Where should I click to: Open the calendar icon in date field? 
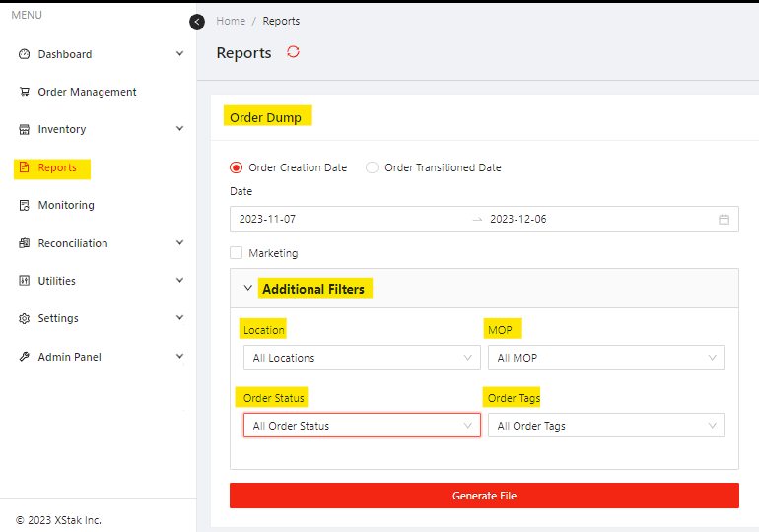coord(724,219)
